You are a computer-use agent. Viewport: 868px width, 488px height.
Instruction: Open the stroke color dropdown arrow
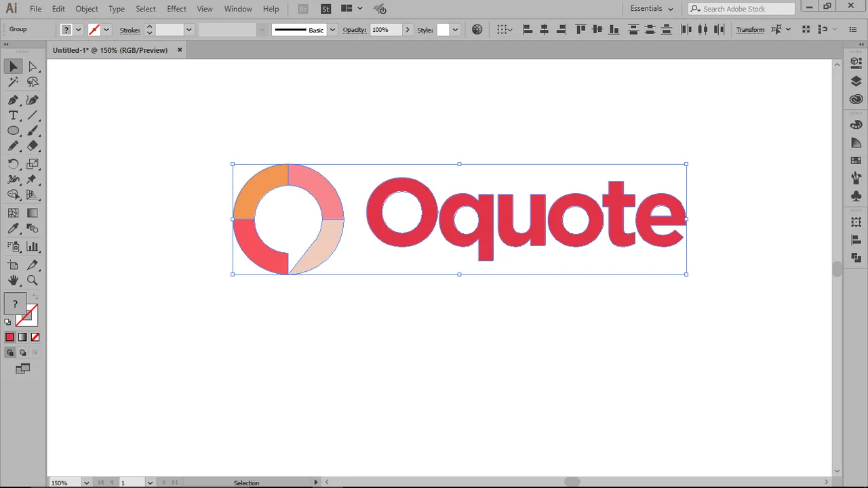pyautogui.click(x=106, y=30)
